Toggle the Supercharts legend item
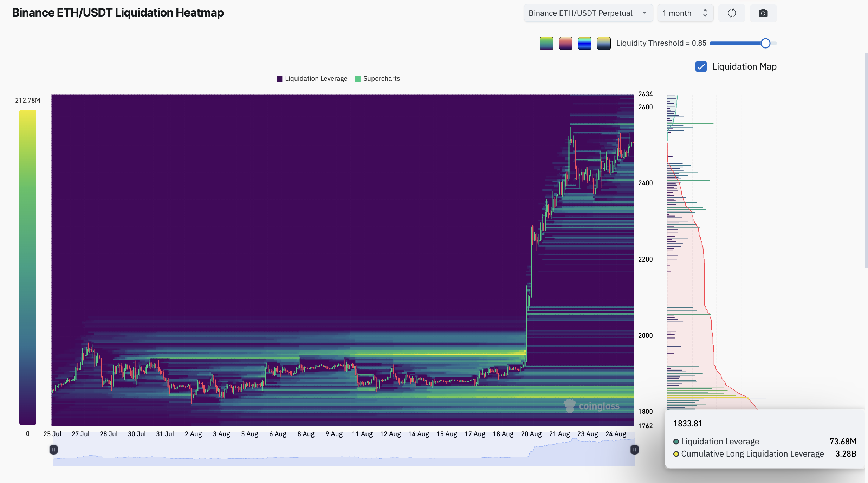This screenshot has height=483, width=868. pos(377,79)
